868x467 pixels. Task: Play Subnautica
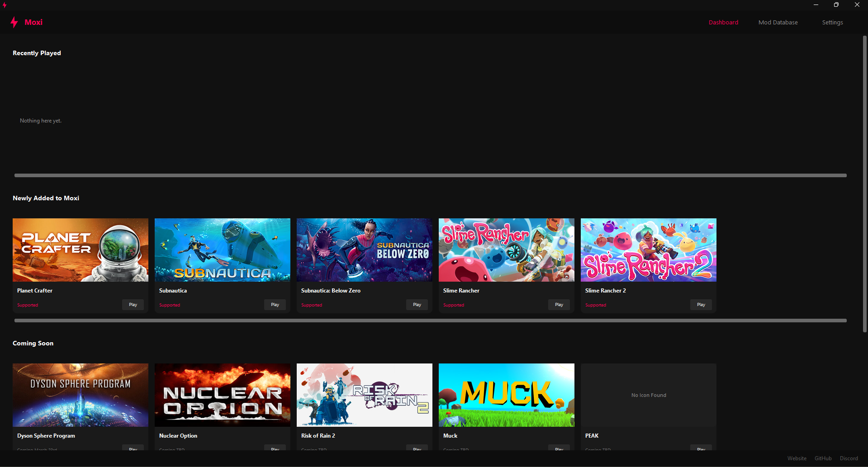click(x=275, y=305)
